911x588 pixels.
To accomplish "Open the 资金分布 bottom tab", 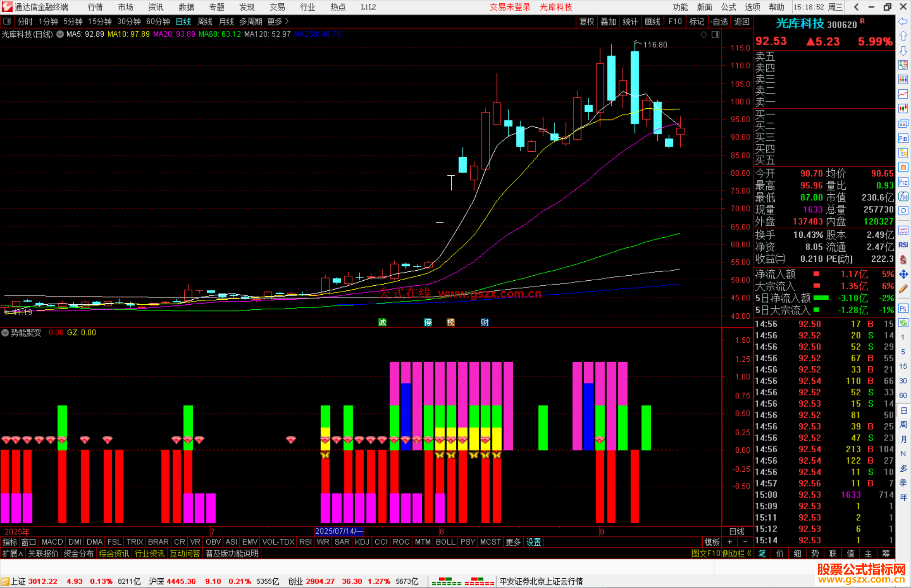I will (78, 553).
